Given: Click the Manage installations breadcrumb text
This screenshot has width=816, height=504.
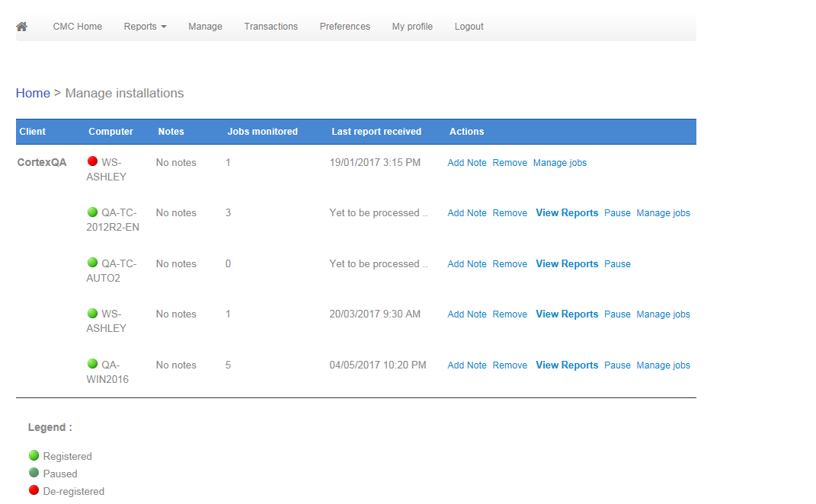Looking at the screenshot, I should pyautogui.click(x=124, y=93).
